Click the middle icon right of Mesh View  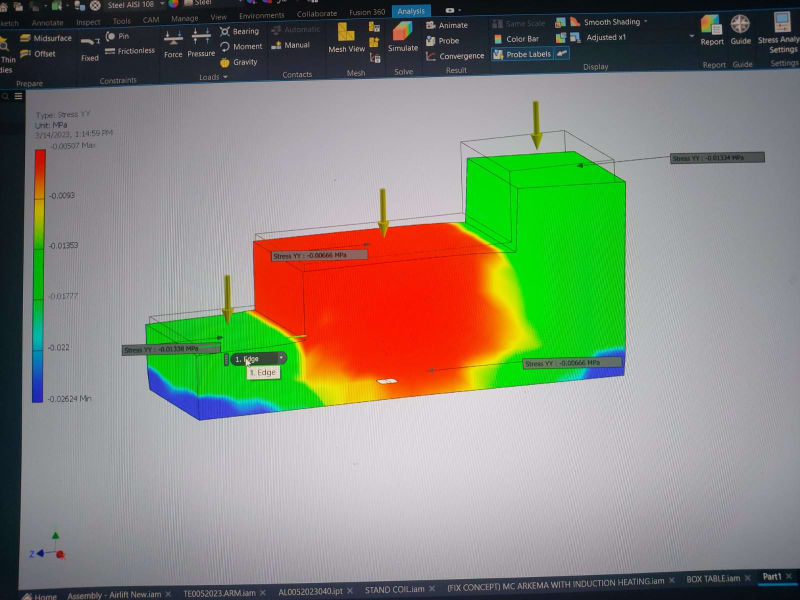pyautogui.click(x=374, y=42)
